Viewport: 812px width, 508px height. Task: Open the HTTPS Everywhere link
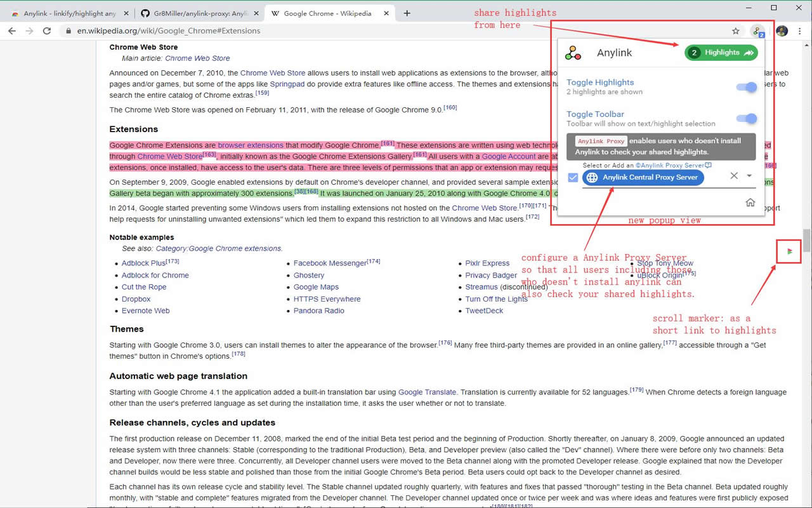tap(327, 299)
